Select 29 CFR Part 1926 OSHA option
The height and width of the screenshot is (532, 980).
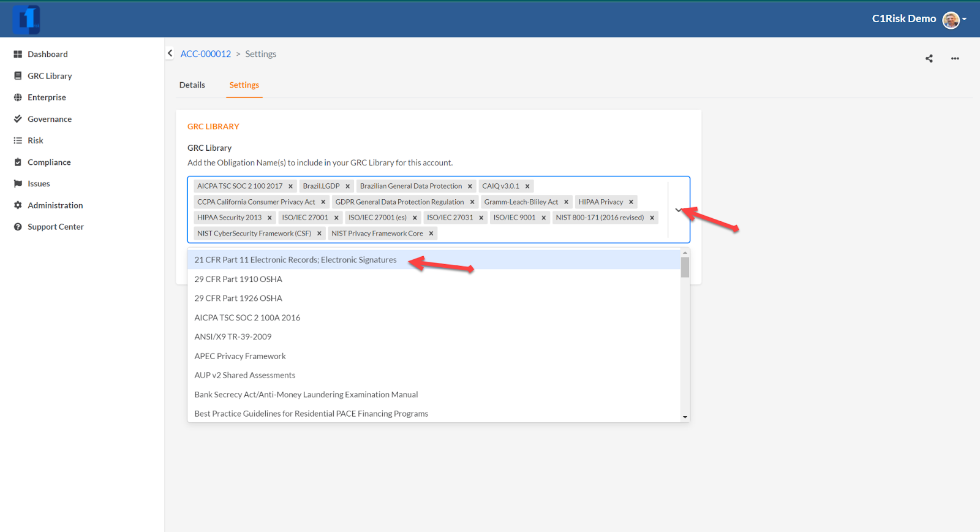click(x=434, y=298)
